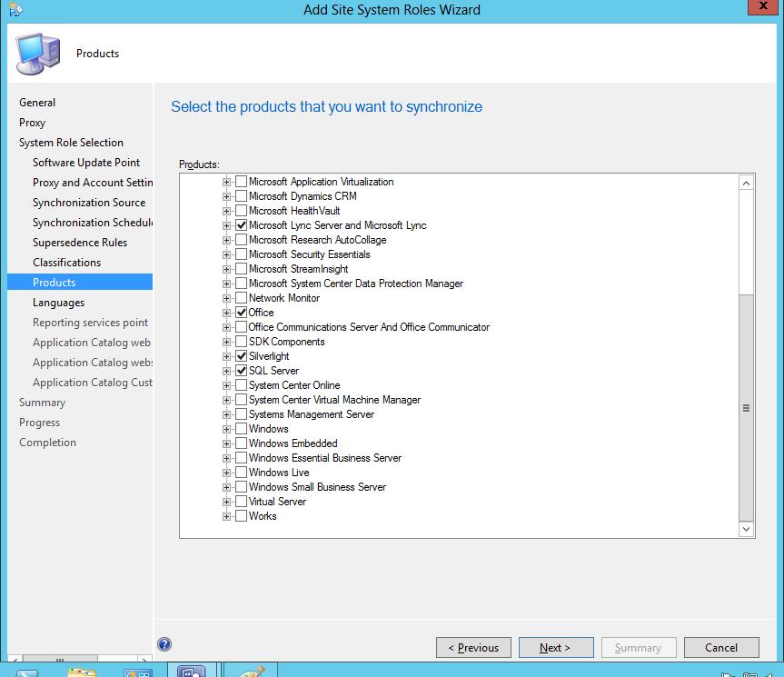The height and width of the screenshot is (677, 784).
Task: Check the Works product checkbox
Action: (241, 516)
